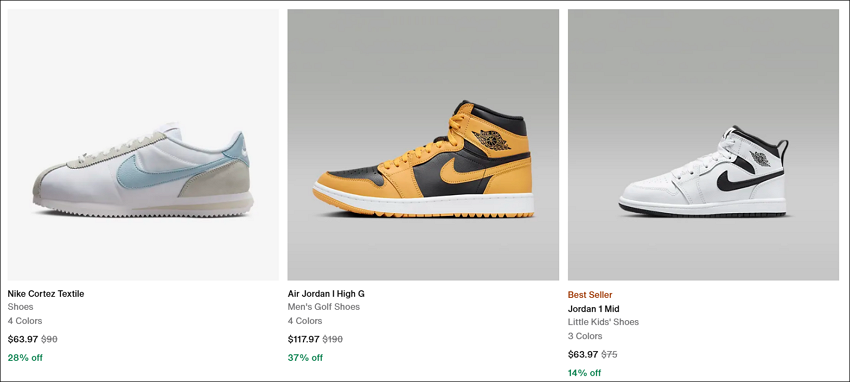850x382 pixels.
Task: Click the 37% off discount label
Action: (305, 358)
